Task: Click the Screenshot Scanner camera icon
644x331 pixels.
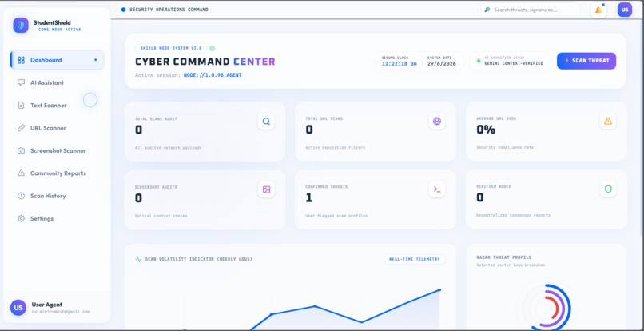Action: click(21, 150)
